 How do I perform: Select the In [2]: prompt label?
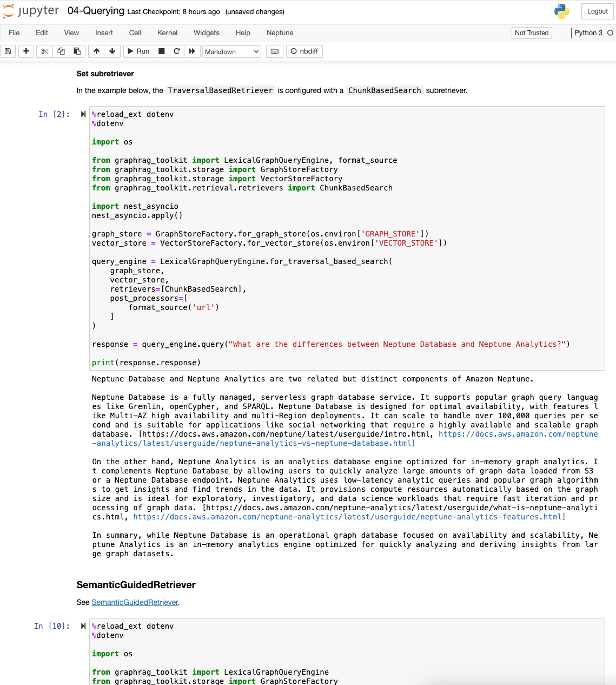[54, 114]
